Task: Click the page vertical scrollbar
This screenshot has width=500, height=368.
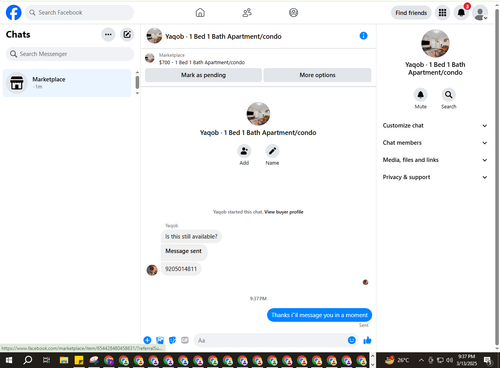Action: [497, 177]
